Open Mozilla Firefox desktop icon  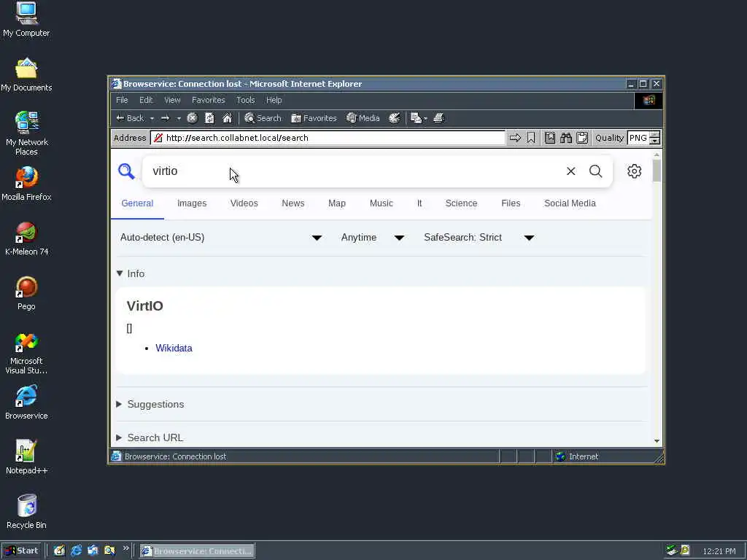26,184
